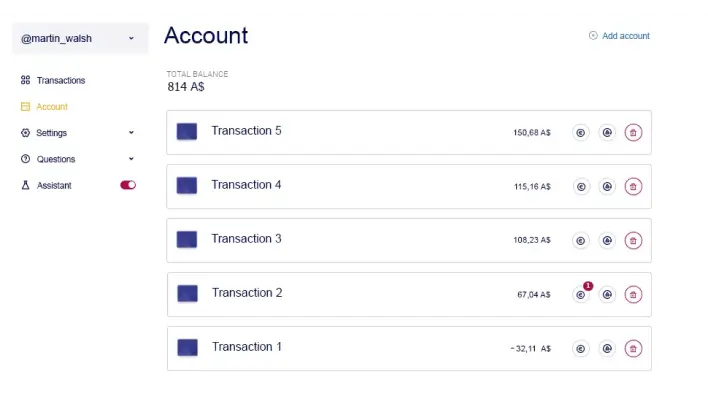Remove Transaction 1 via trash icon
This screenshot has width=708, height=399.
(633, 348)
